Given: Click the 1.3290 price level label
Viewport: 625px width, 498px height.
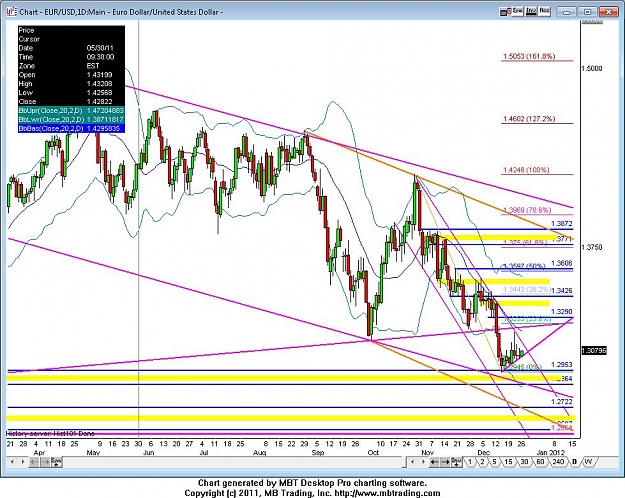Looking at the screenshot, I should tap(562, 311).
